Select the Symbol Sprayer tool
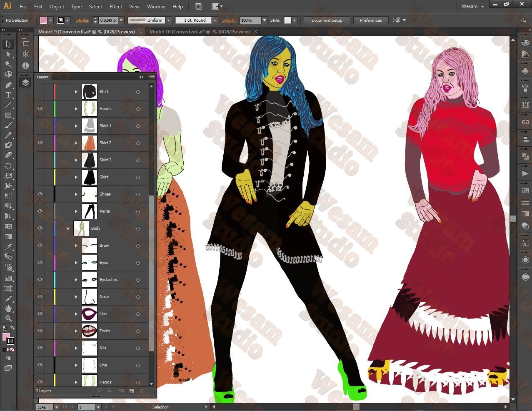 click(8, 267)
